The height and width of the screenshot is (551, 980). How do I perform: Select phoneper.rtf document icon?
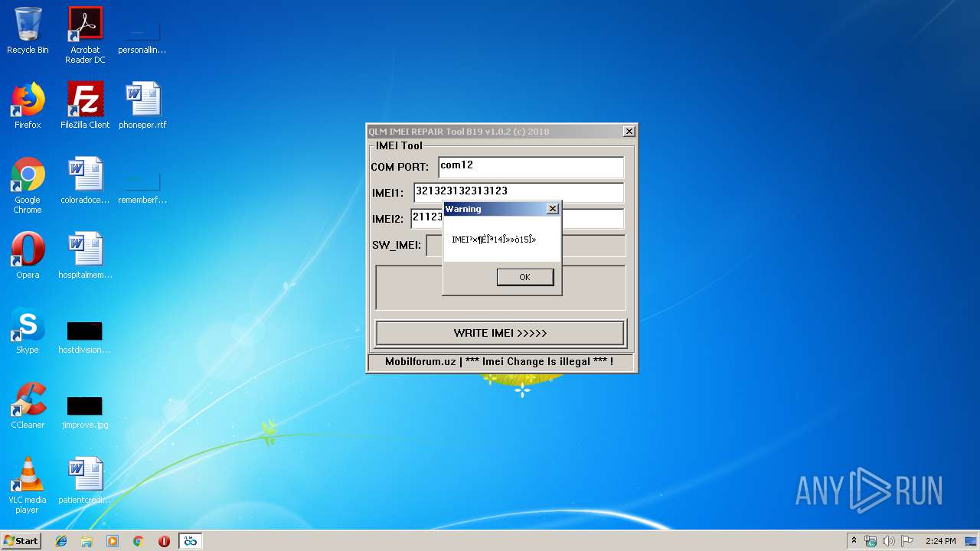coord(142,106)
